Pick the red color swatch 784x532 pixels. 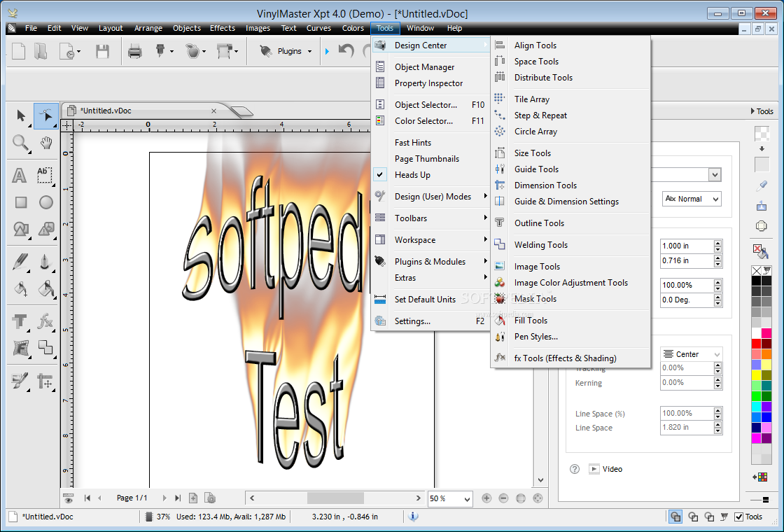(756, 344)
